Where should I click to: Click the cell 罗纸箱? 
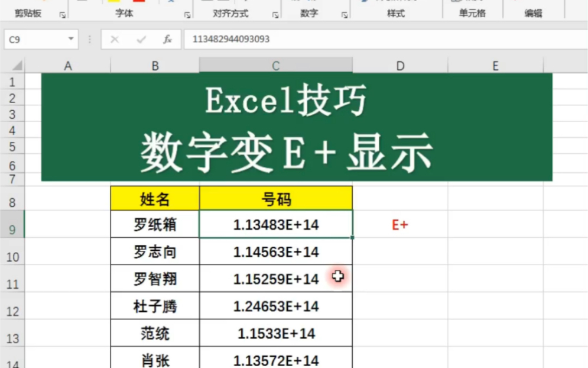point(155,225)
